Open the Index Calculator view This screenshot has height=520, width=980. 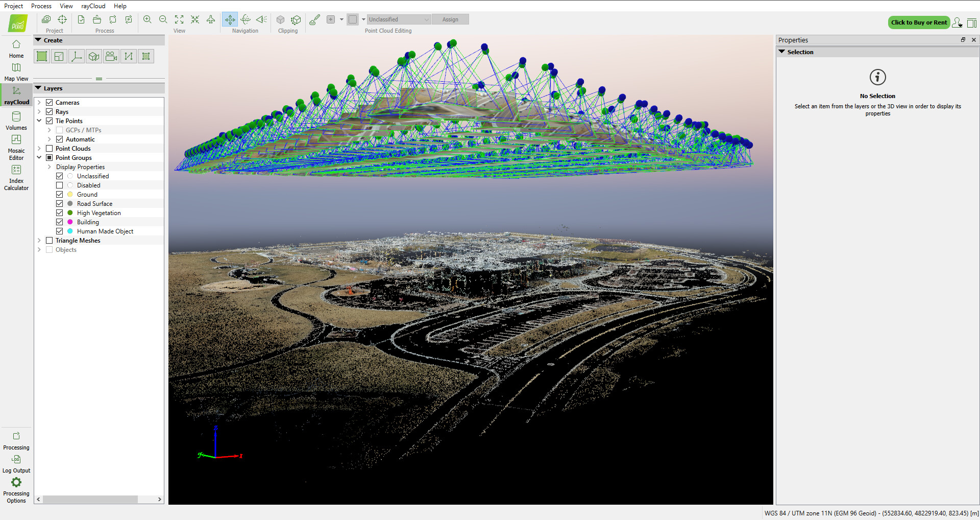click(16, 177)
